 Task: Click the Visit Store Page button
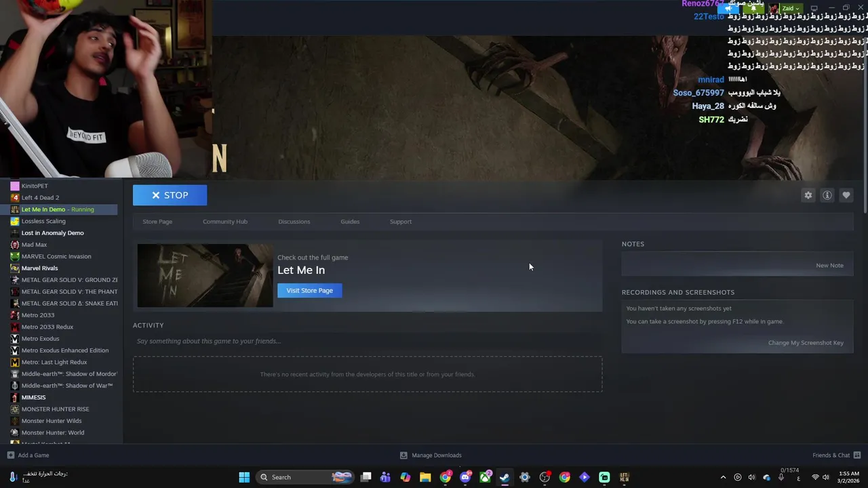[310, 291]
